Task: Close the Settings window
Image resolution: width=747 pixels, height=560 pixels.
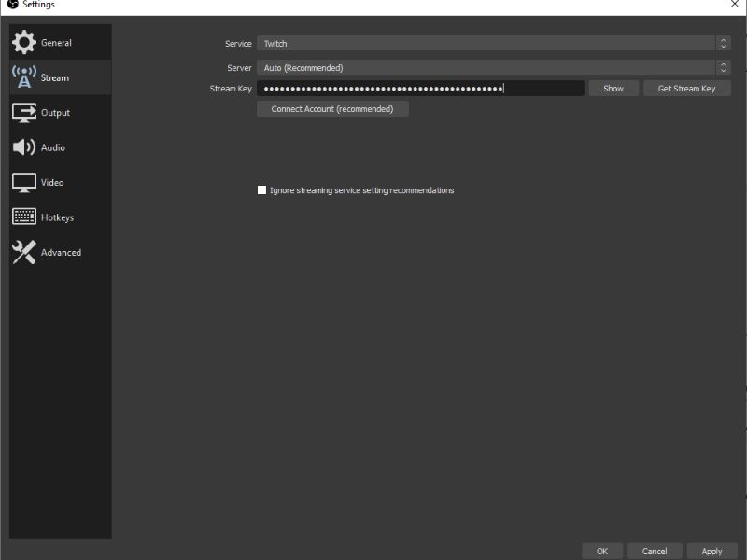Action: pyautogui.click(x=733, y=5)
